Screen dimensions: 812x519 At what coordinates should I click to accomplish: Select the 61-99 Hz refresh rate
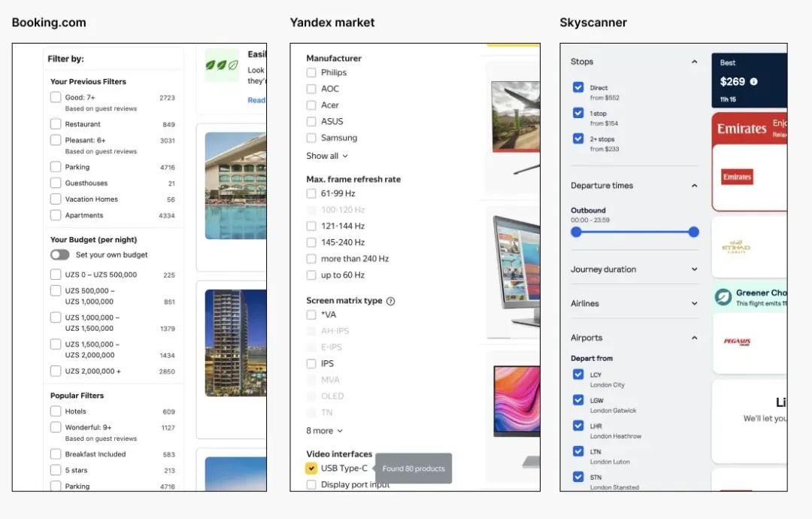coord(311,194)
